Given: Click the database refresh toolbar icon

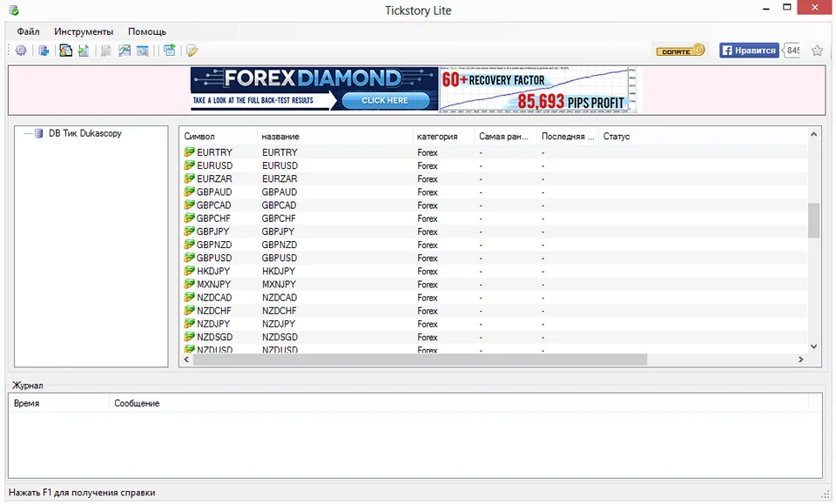Looking at the screenshot, I should [x=44, y=50].
